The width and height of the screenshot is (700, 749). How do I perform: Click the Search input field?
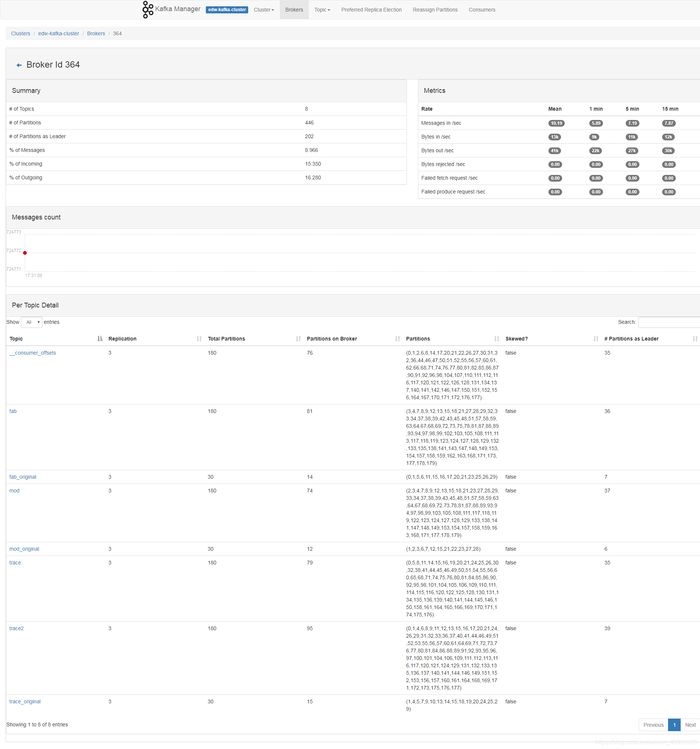pyautogui.click(x=669, y=322)
